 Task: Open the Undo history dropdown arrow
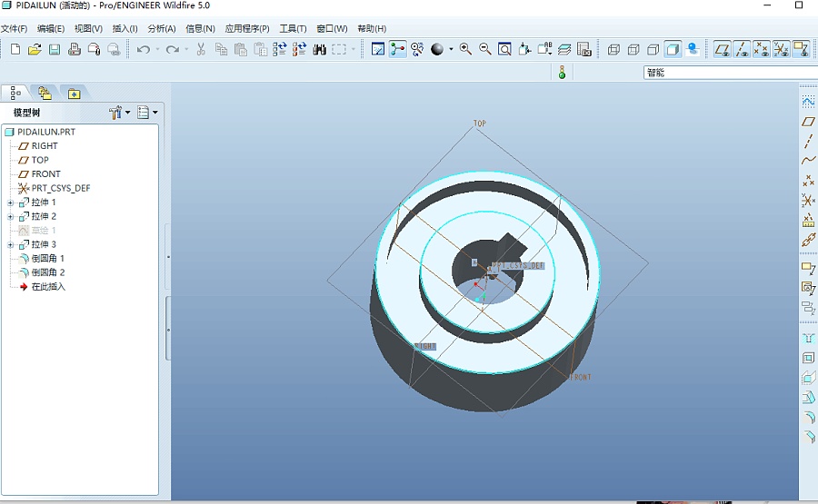pyautogui.click(x=157, y=50)
